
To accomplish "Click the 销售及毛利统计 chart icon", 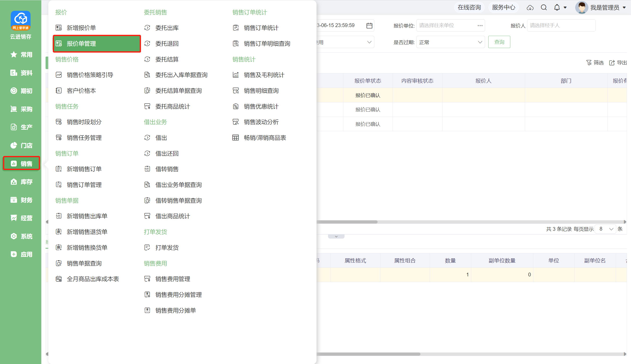I will click(235, 75).
